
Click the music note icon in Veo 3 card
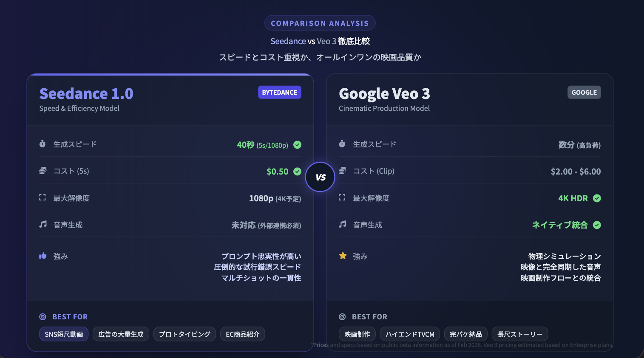point(343,224)
